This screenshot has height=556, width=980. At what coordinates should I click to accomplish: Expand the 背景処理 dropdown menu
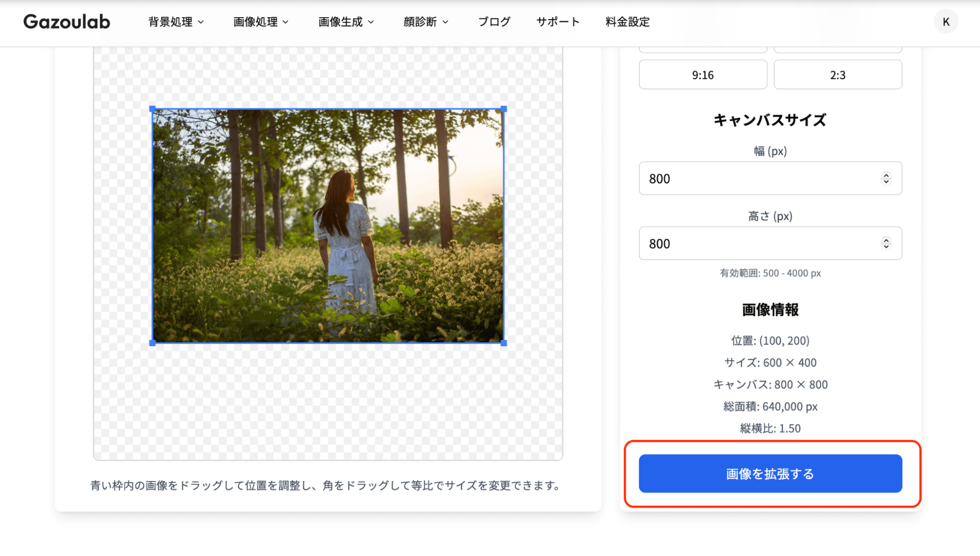tap(176, 22)
